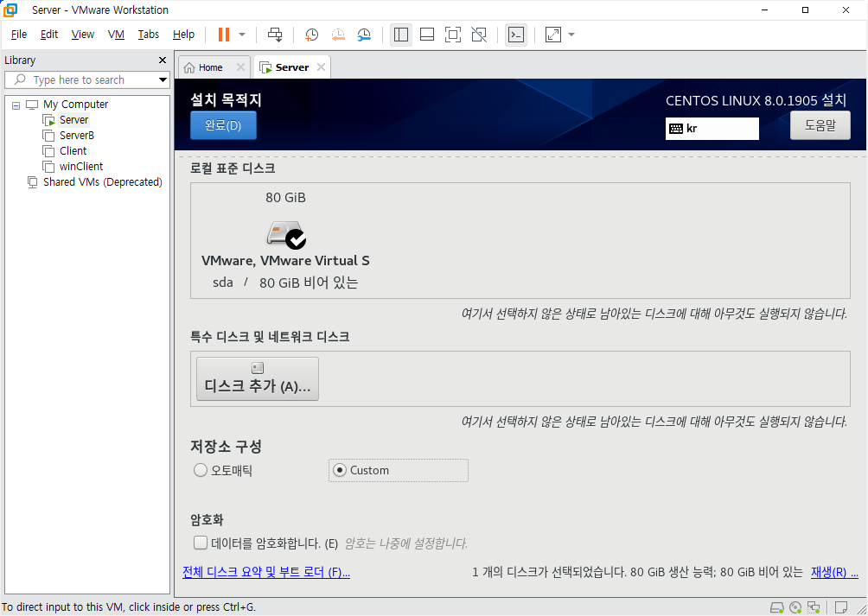
Task: Open the View menu
Action: coord(83,35)
